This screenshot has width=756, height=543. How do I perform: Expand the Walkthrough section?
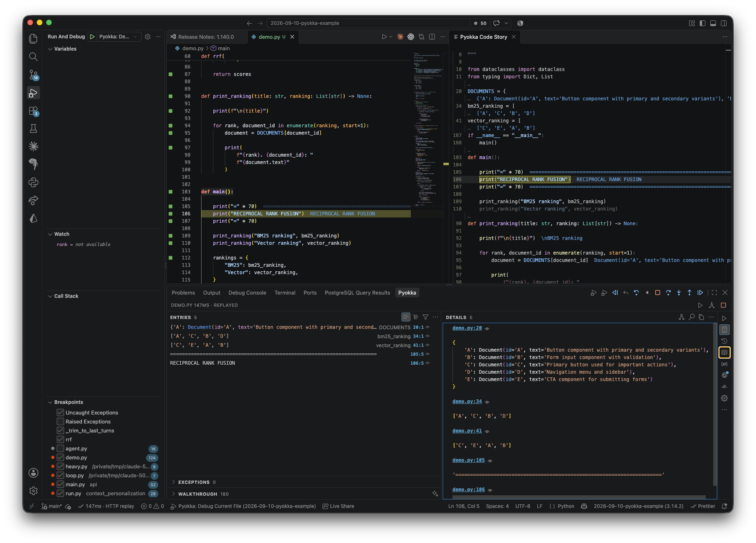200,494
